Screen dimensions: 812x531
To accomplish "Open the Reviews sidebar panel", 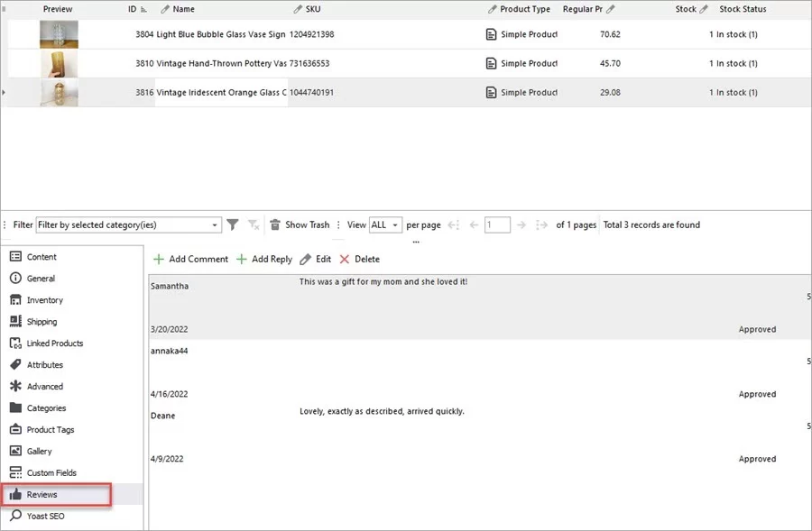I will pos(41,494).
